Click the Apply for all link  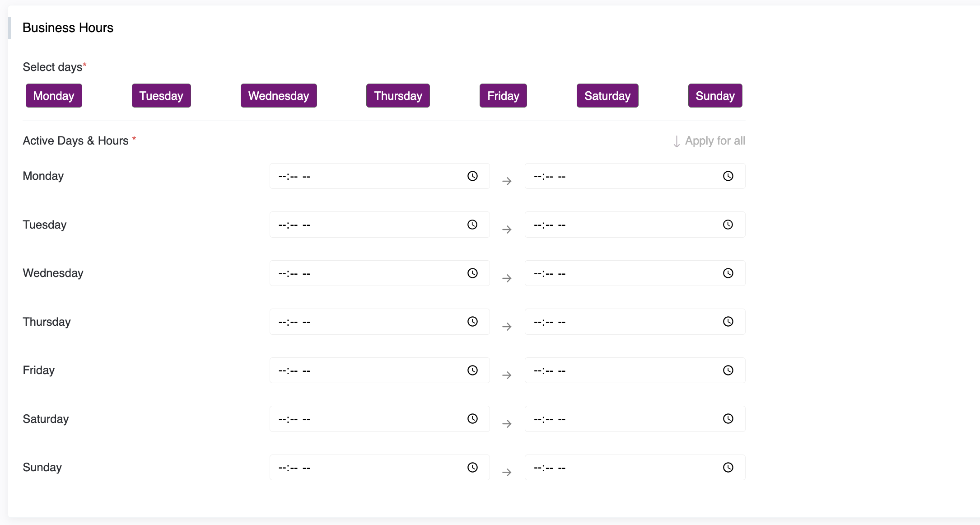(x=709, y=141)
